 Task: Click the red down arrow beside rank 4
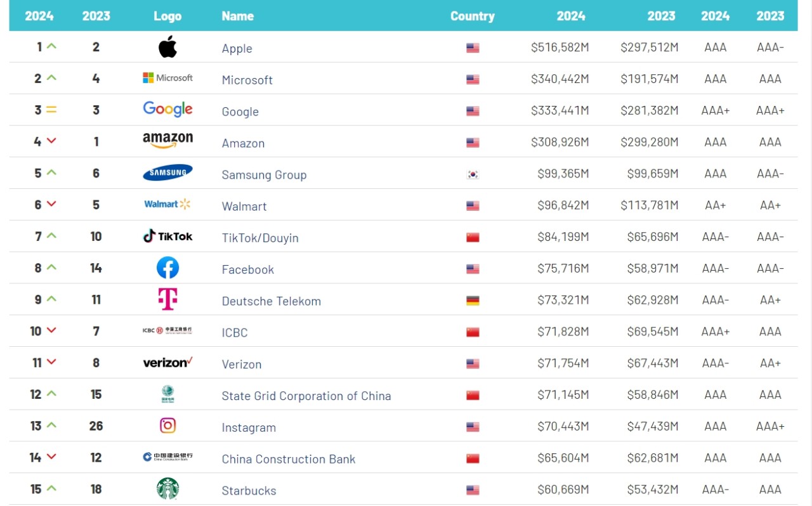point(52,141)
